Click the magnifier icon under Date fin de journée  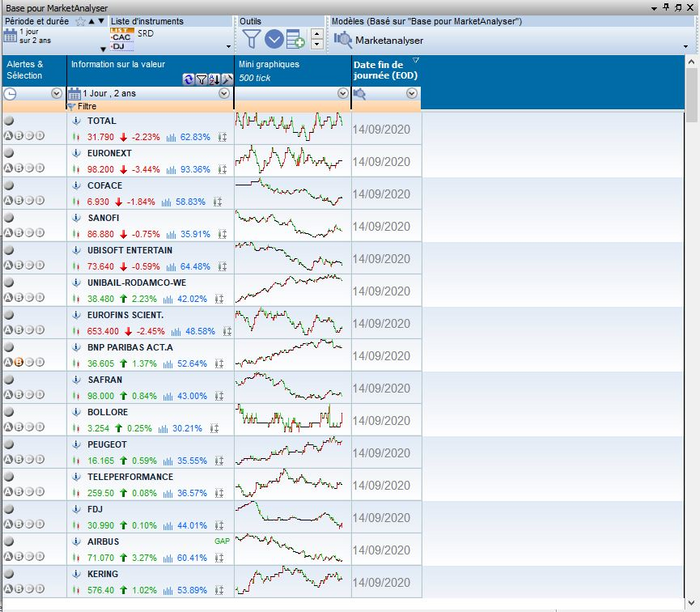[359, 94]
